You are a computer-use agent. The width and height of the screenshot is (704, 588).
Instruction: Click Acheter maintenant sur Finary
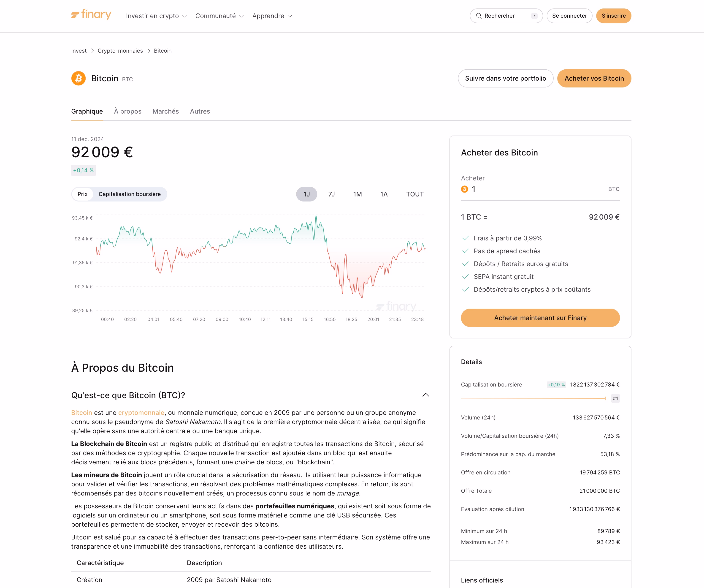(540, 318)
